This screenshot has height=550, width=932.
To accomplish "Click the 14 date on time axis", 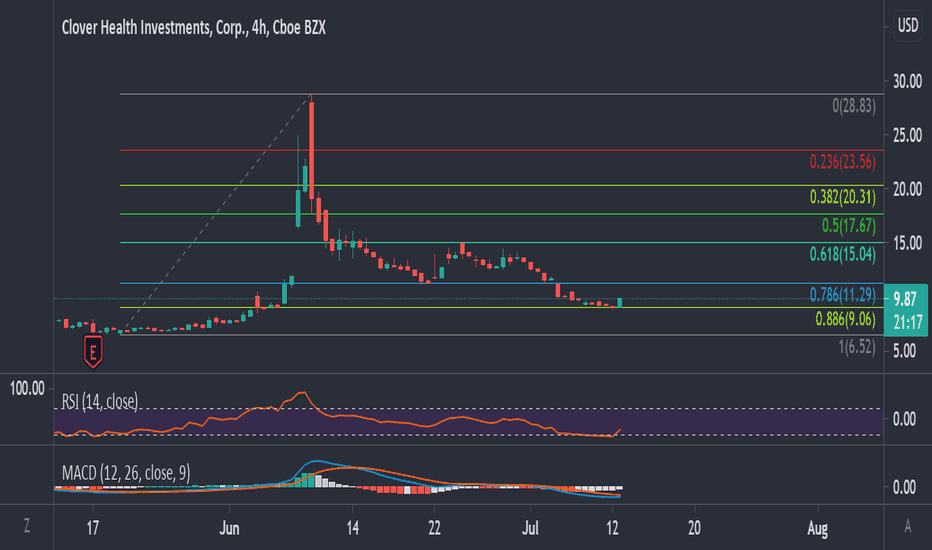I will coord(352,528).
